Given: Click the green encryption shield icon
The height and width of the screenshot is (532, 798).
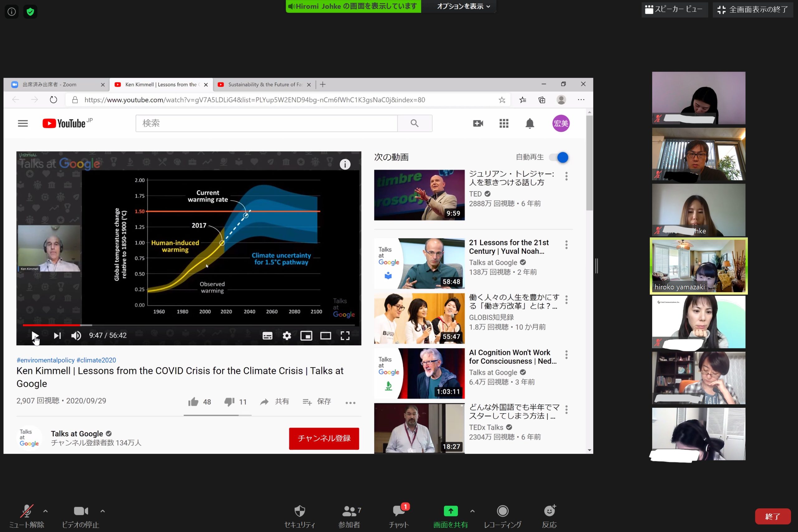Looking at the screenshot, I should click(30, 12).
